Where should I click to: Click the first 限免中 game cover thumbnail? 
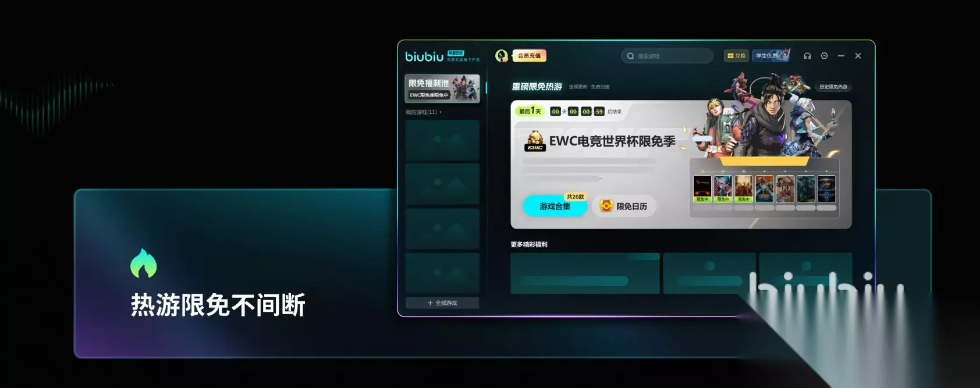702,189
